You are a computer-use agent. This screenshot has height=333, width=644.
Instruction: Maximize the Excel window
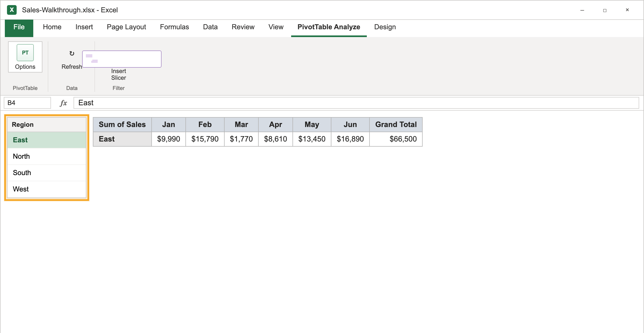[605, 10]
